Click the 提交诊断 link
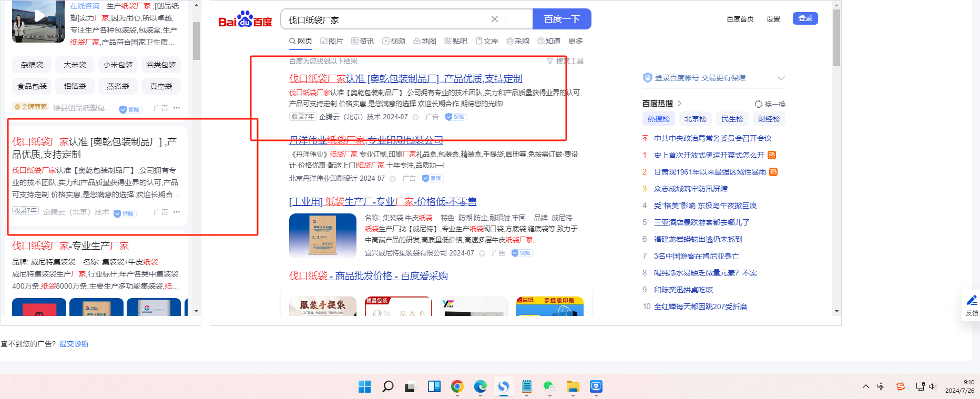The height and width of the screenshot is (399, 980). [74, 344]
